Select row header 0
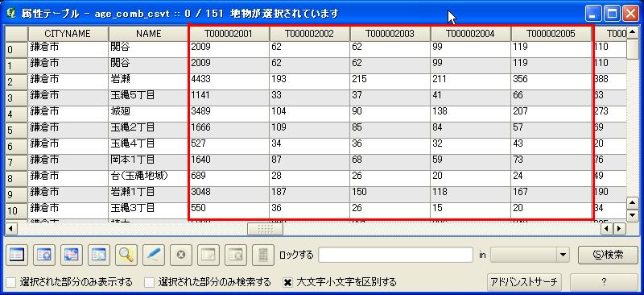 click(x=16, y=49)
